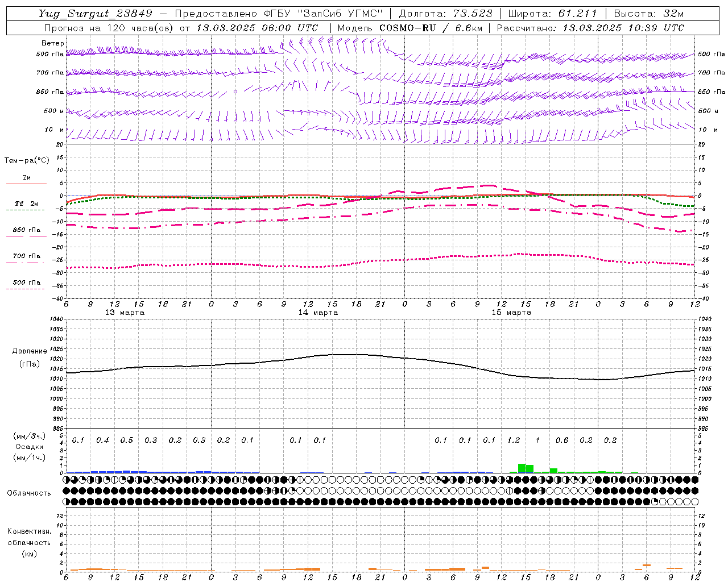
Task: Click the 700 гПа temperature legend entry
Action: coord(27,256)
